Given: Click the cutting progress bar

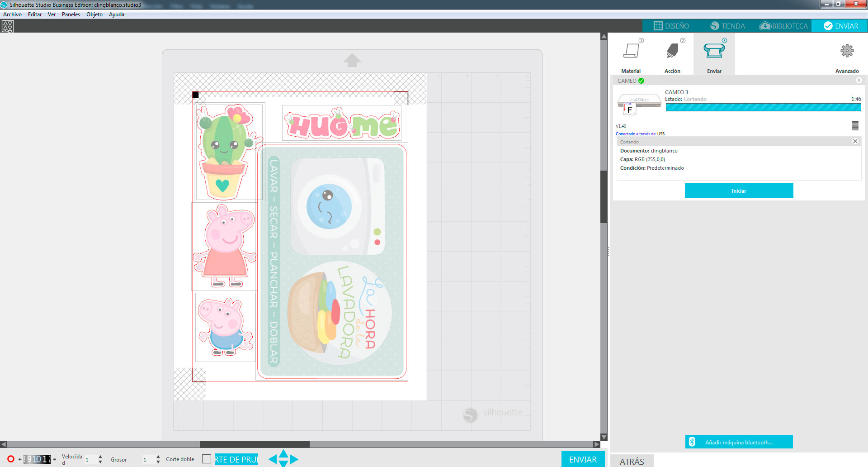Looking at the screenshot, I should [x=763, y=107].
